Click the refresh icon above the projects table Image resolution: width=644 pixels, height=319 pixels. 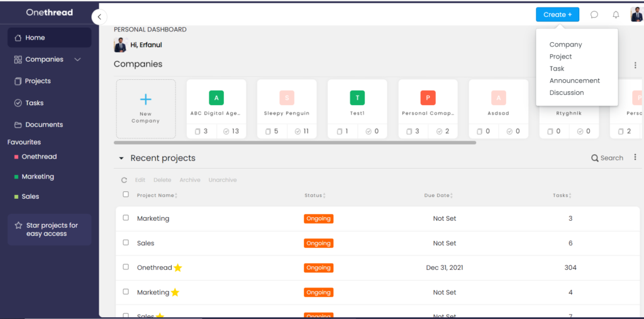124,180
